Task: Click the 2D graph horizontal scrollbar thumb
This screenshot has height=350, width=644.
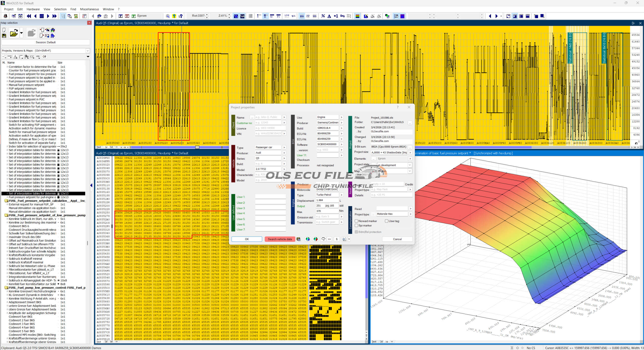Action: 197,147
